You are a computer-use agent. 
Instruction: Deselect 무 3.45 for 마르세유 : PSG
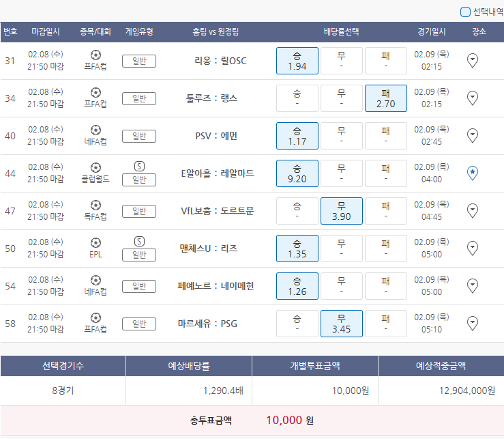342,324
